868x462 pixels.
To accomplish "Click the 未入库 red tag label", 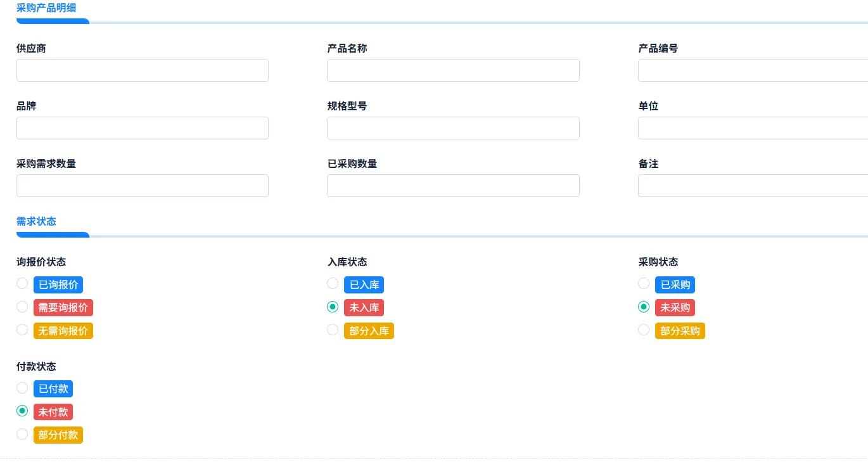I will point(364,307).
